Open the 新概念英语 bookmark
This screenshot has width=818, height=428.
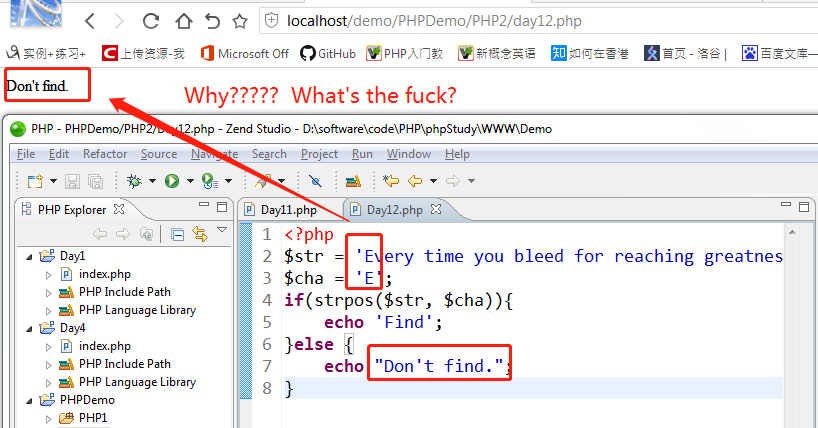click(497, 53)
